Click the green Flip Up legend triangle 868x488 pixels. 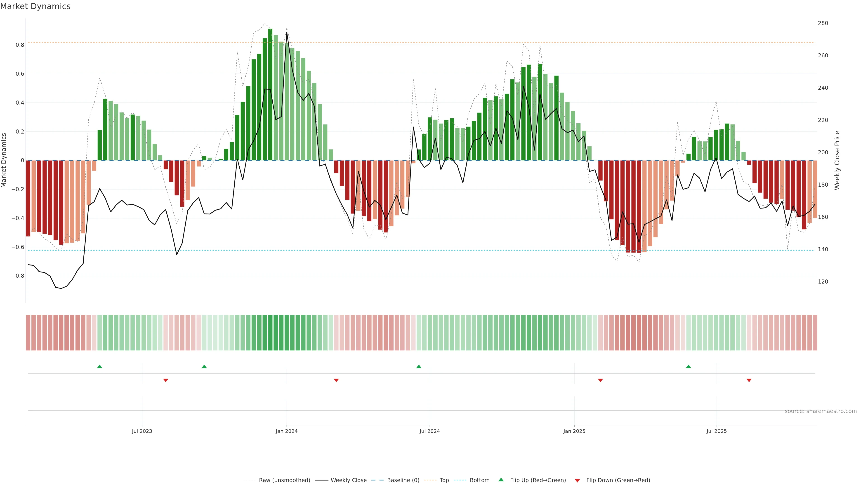click(501, 480)
